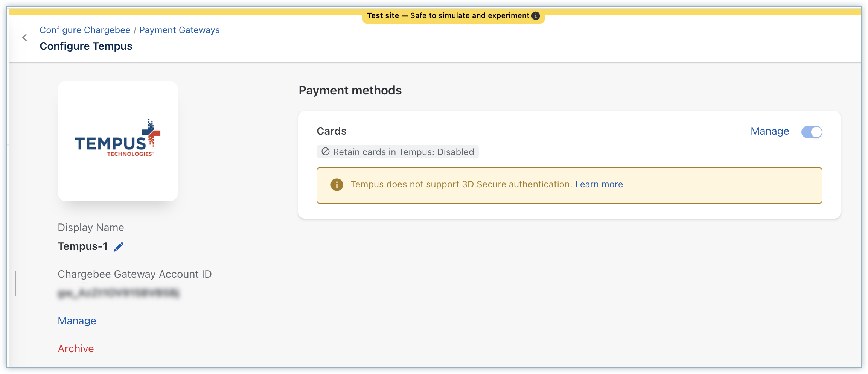Toggle the Cards payment method switch

point(812,132)
